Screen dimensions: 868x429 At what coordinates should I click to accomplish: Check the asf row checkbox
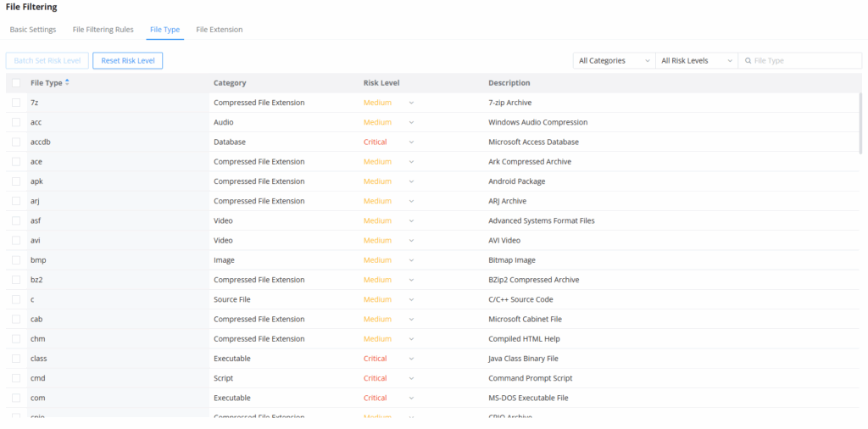point(16,221)
